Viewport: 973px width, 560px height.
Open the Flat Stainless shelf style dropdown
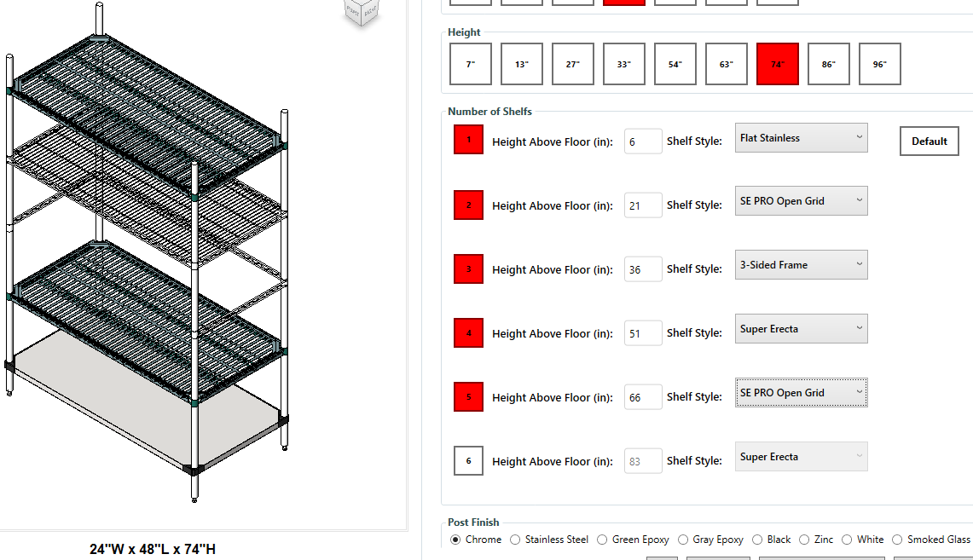coord(801,137)
